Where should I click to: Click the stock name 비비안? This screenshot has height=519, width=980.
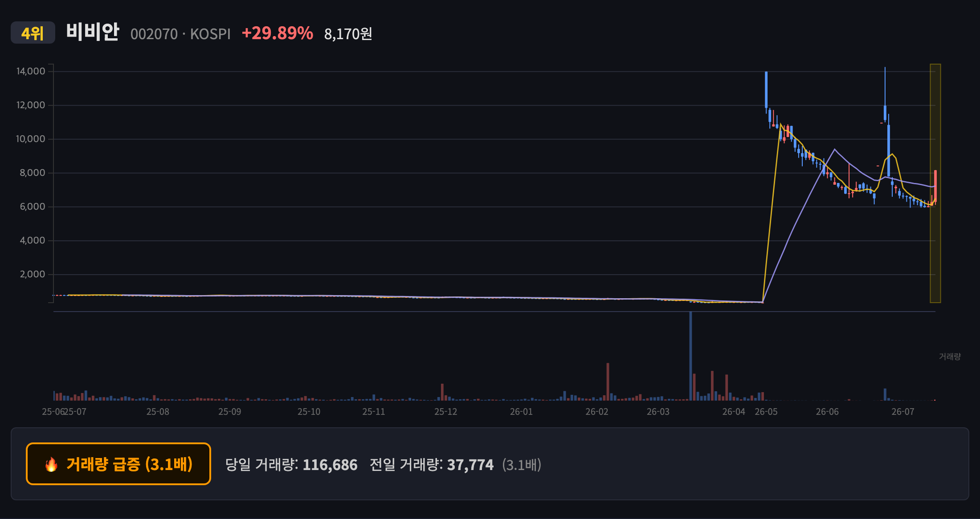tap(93, 32)
